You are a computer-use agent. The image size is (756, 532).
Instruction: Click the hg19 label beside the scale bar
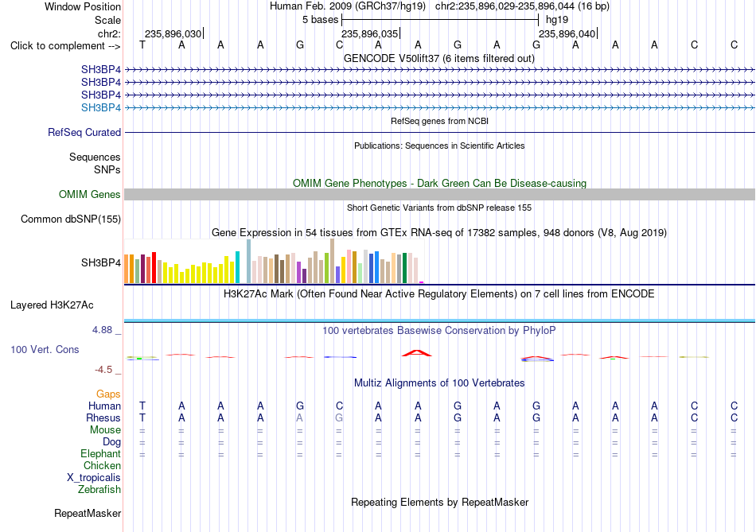pyautogui.click(x=557, y=20)
